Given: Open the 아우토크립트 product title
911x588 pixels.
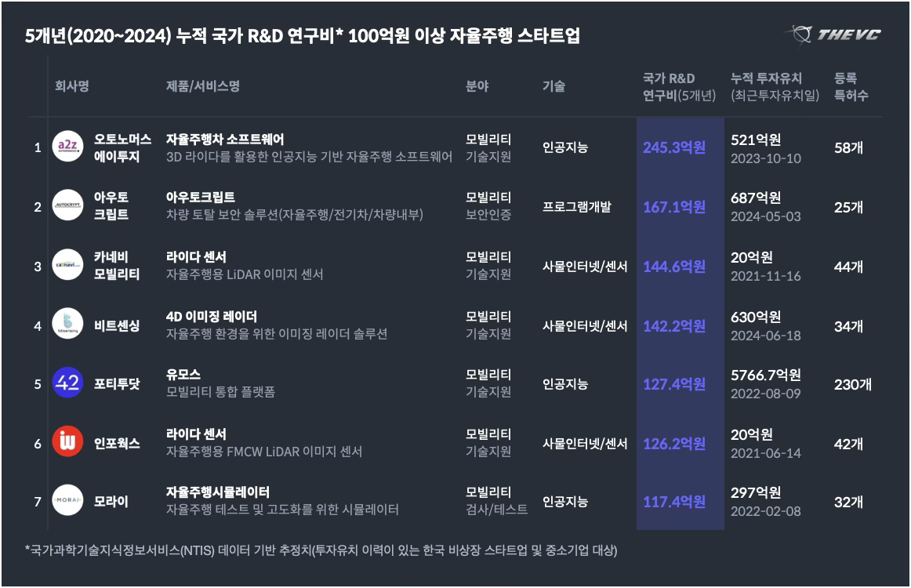Looking at the screenshot, I should pos(201,197).
